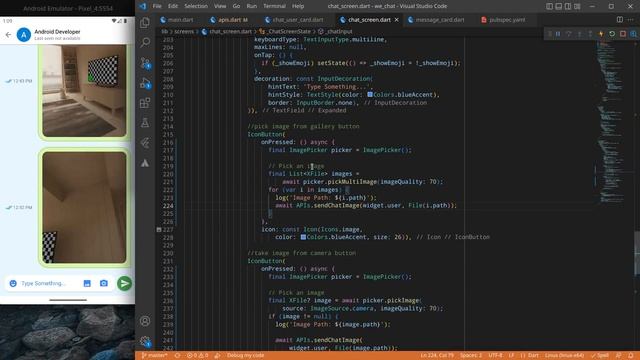Image resolution: width=640 pixels, height=360 pixels.
Task: Split the editor right
Action: (620, 20)
